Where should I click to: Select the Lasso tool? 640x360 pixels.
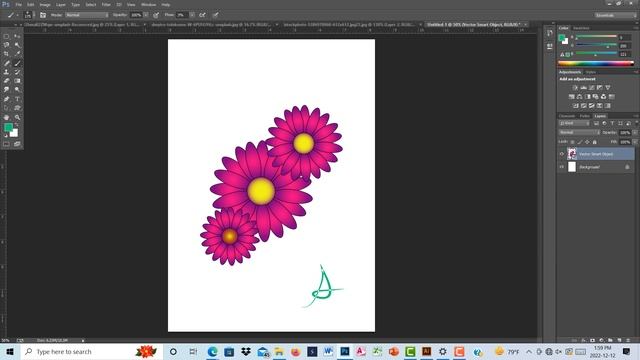click(x=6, y=45)
